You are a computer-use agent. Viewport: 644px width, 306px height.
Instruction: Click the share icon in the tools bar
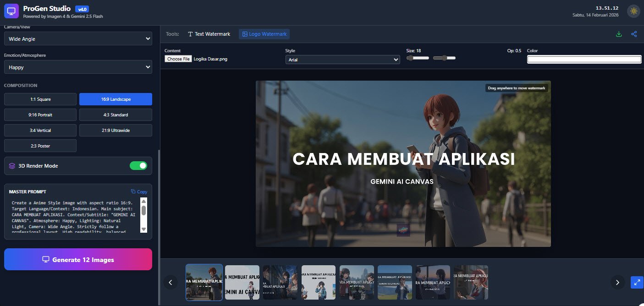(x=634, y=34)
